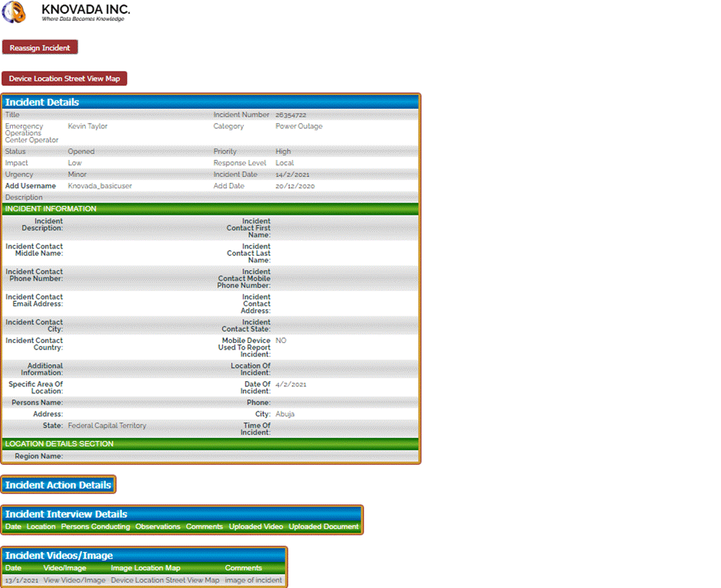This screenshot has height=588, width=721.
Task: Select the Incident Details panel header
Action: coord(211,102)
